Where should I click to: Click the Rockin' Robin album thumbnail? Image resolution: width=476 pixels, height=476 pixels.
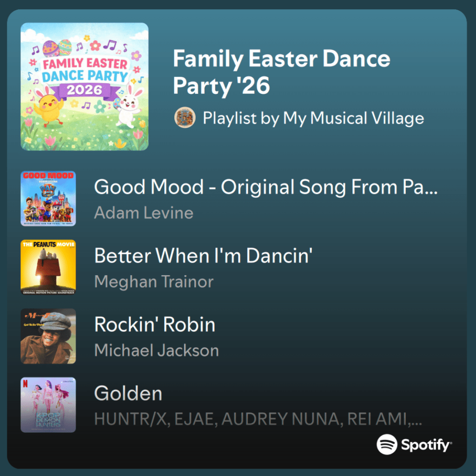pyautogui.click(x=48, y=336)
